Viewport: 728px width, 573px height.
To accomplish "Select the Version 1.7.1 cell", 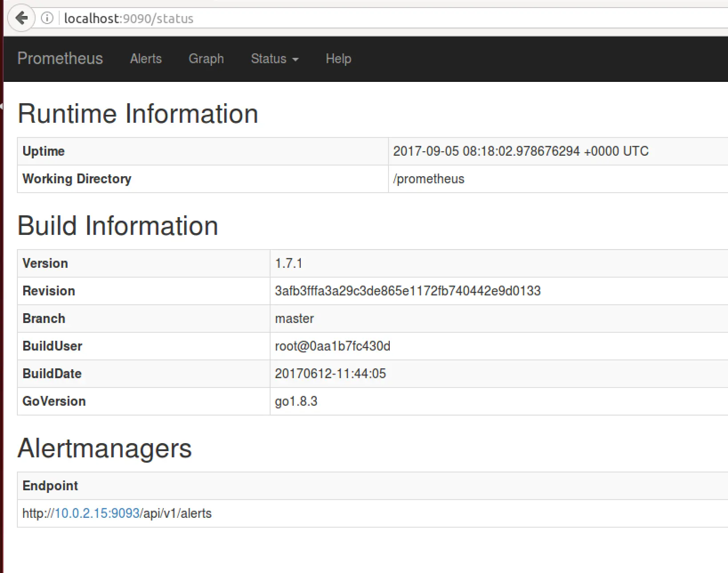I will 499,263.
